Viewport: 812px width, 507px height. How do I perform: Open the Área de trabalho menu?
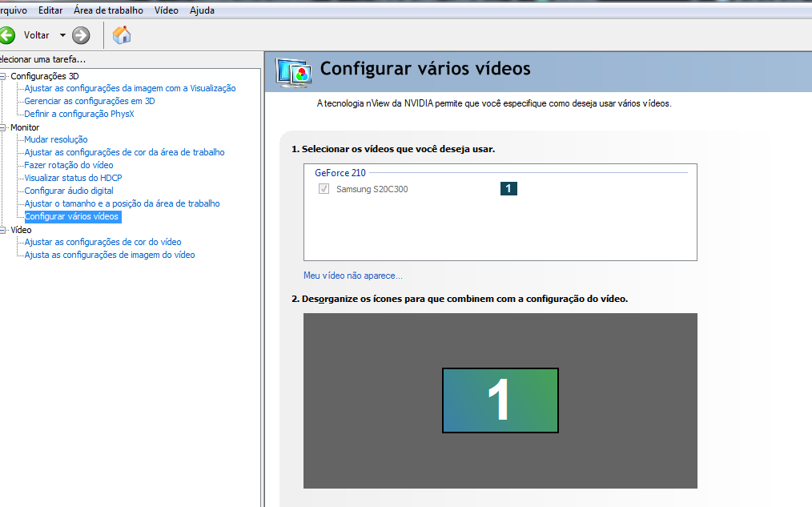(108, 10)
